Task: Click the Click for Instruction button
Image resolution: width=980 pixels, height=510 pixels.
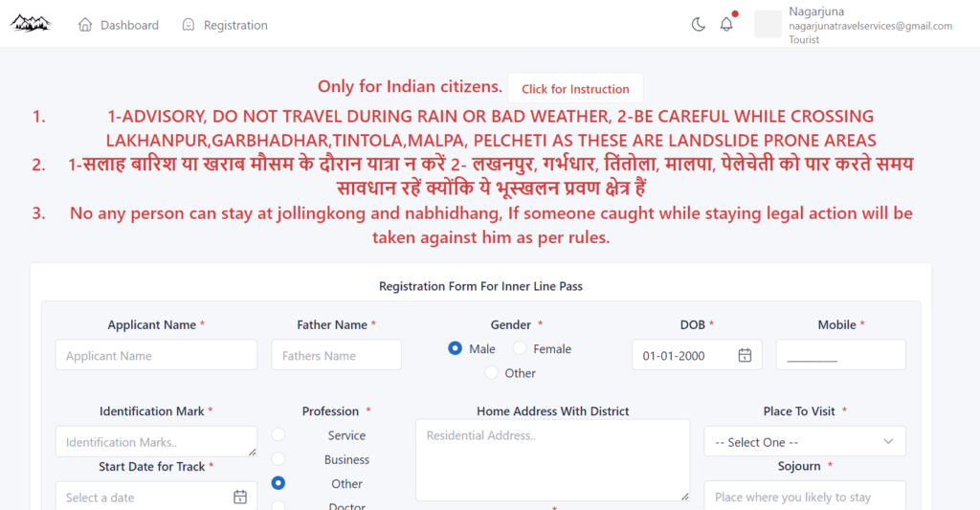Action: point(575,89)
